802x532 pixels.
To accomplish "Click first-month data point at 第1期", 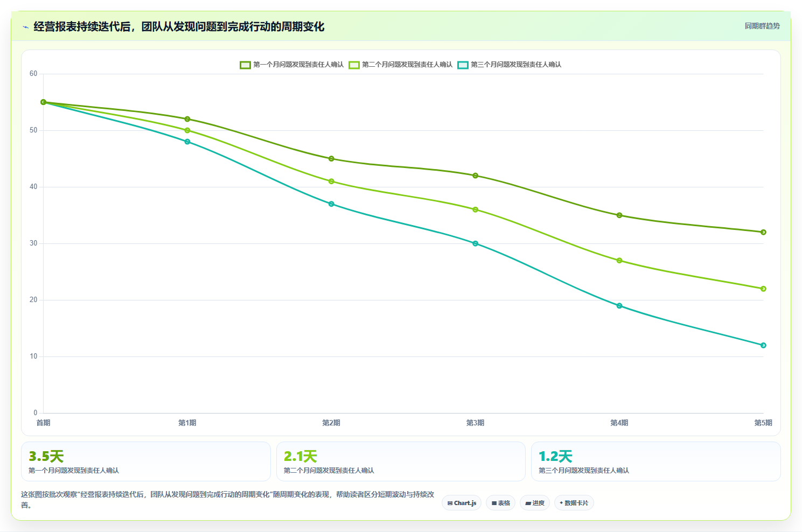I will tap(187, 119).
